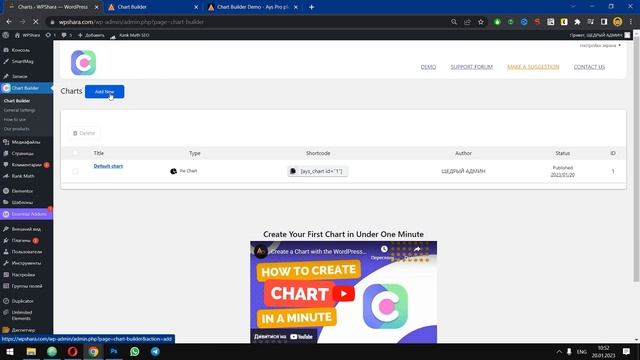Open the CONTACT US link

[x=589, y=67]
